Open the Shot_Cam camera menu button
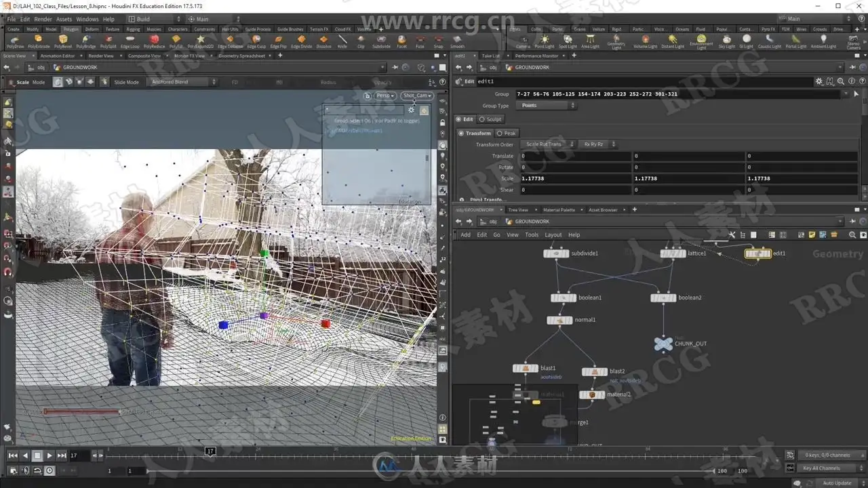 417,96
